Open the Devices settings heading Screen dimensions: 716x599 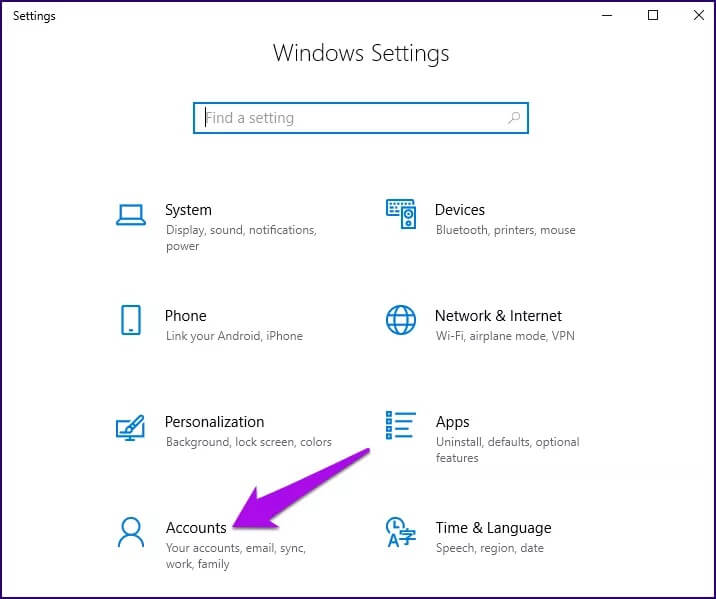tap(460, 210)
